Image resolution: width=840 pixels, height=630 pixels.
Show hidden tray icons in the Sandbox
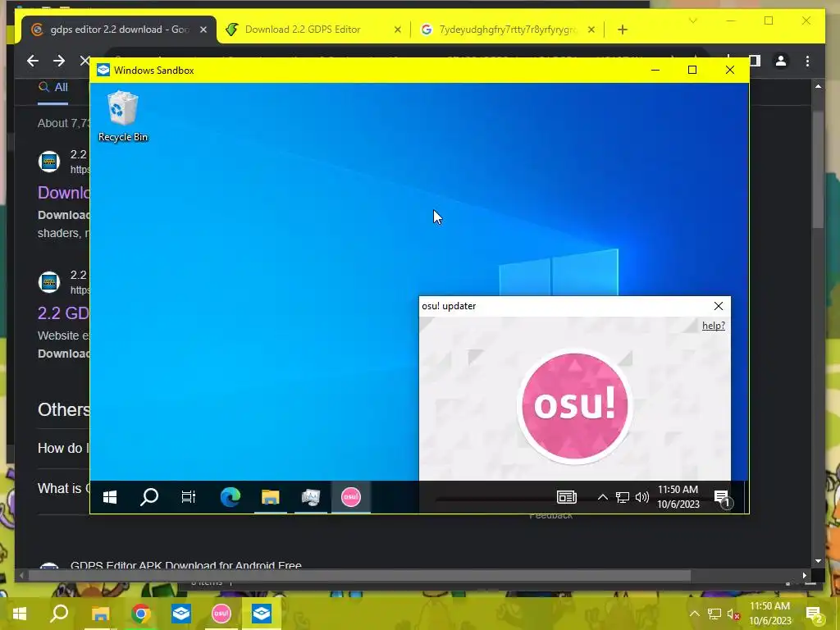[x=603, y=497]
